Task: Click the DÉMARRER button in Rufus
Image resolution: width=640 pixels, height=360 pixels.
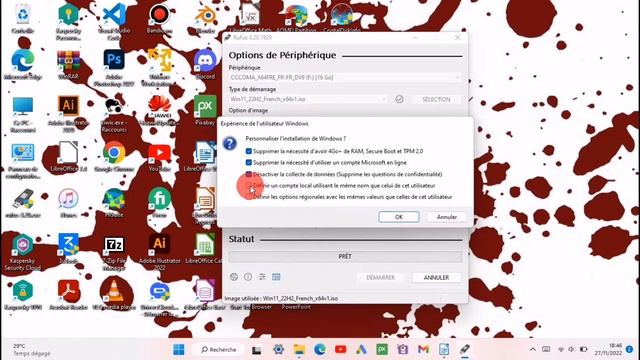Action: [x=380, y=278]
